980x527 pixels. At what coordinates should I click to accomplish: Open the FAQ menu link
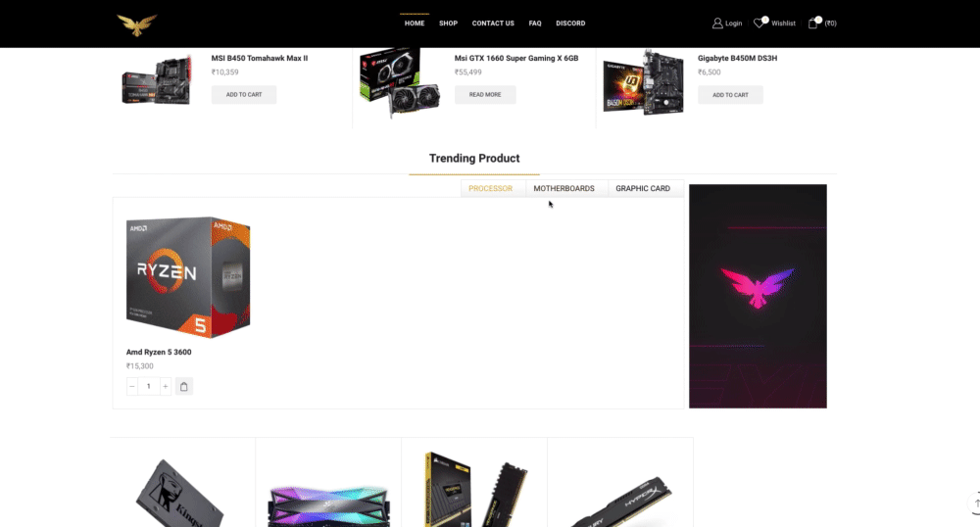point(535,24)
